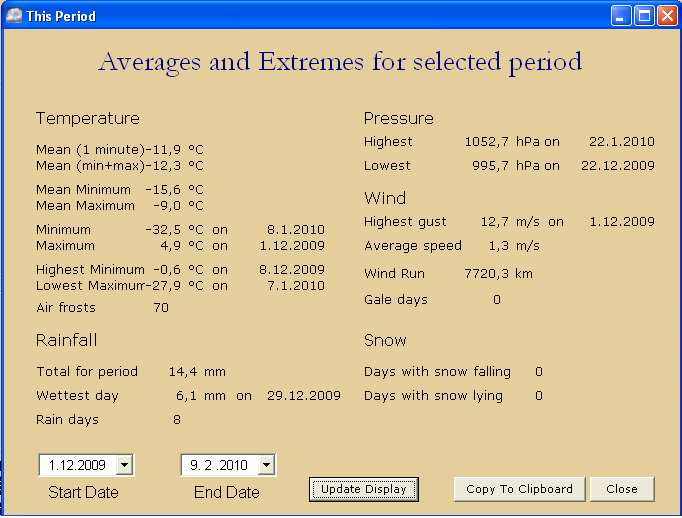Click the Wind section heading
The width and height of the screenshot is (682, 518).
tap(385, 198)
